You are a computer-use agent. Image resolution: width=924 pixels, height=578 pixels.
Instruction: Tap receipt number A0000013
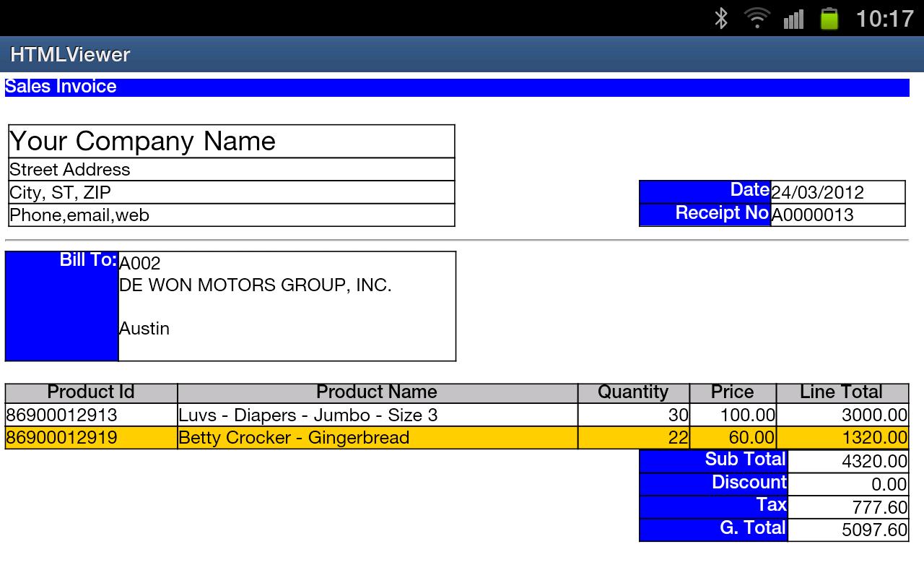(813, 215)
